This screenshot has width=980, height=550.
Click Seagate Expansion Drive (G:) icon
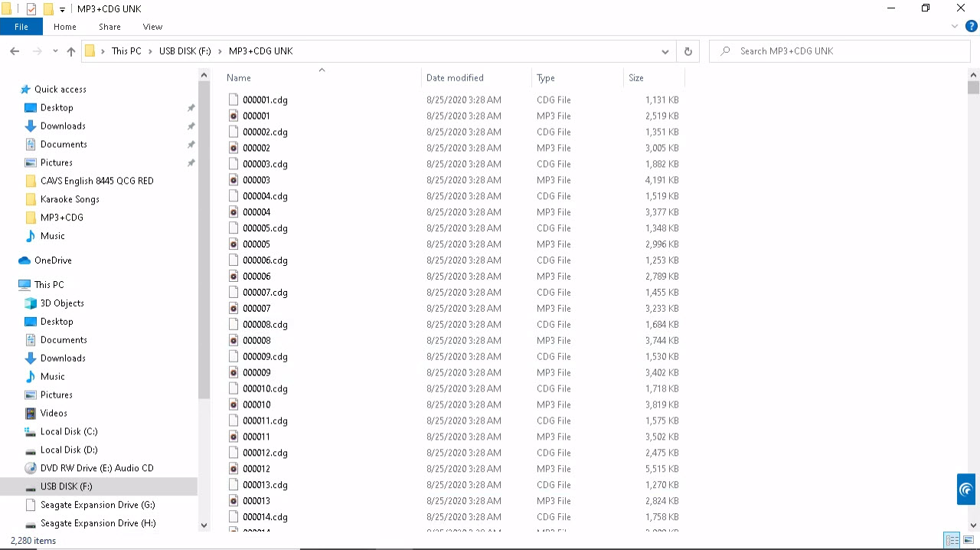[31, 505]
